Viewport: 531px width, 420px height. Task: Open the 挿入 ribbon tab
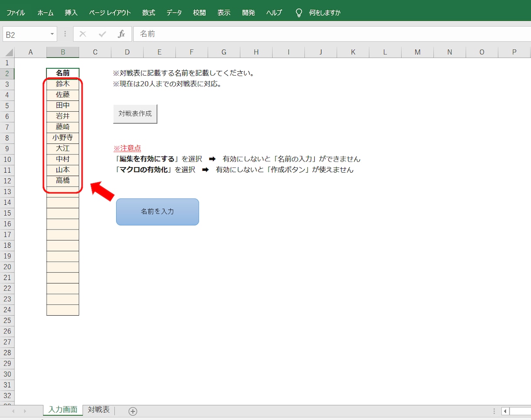[x=71, y=13]
